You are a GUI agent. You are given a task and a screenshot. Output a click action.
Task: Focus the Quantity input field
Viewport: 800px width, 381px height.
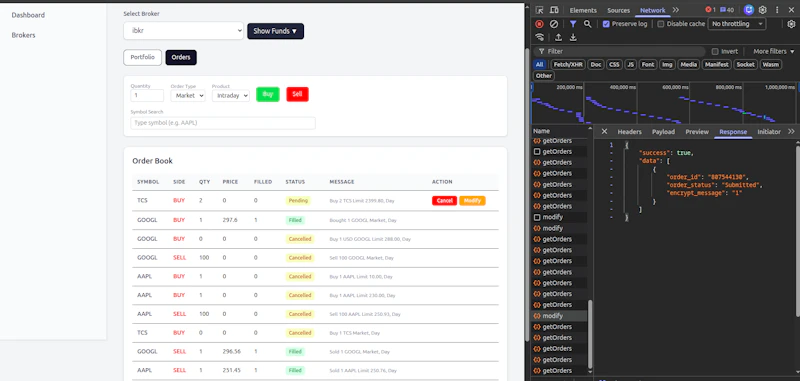[147, 95]
